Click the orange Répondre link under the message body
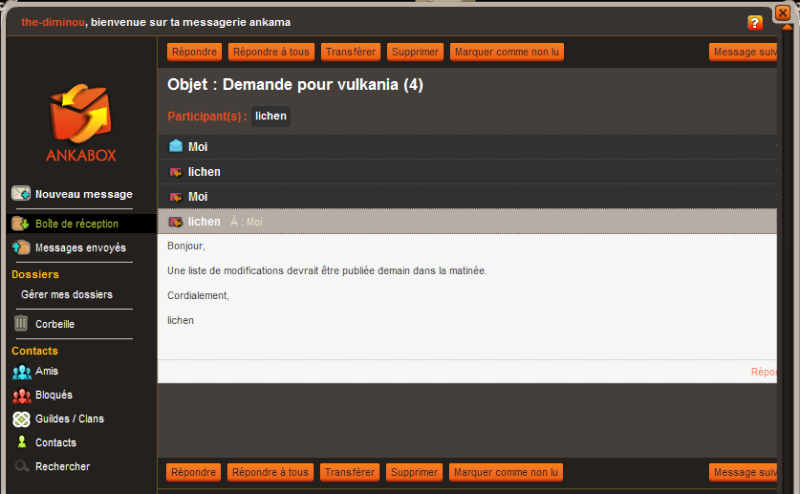Viewport: 800px width, 494px height. (x=764, y=372)
